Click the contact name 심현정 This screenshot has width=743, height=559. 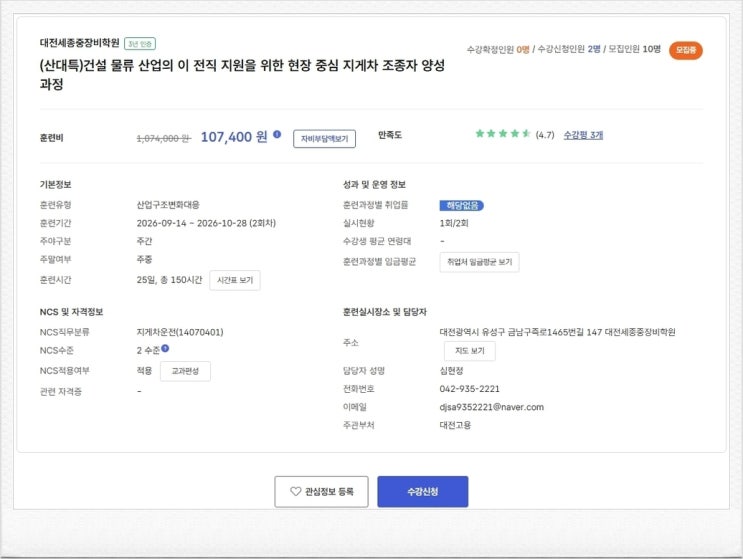(452, 371)
